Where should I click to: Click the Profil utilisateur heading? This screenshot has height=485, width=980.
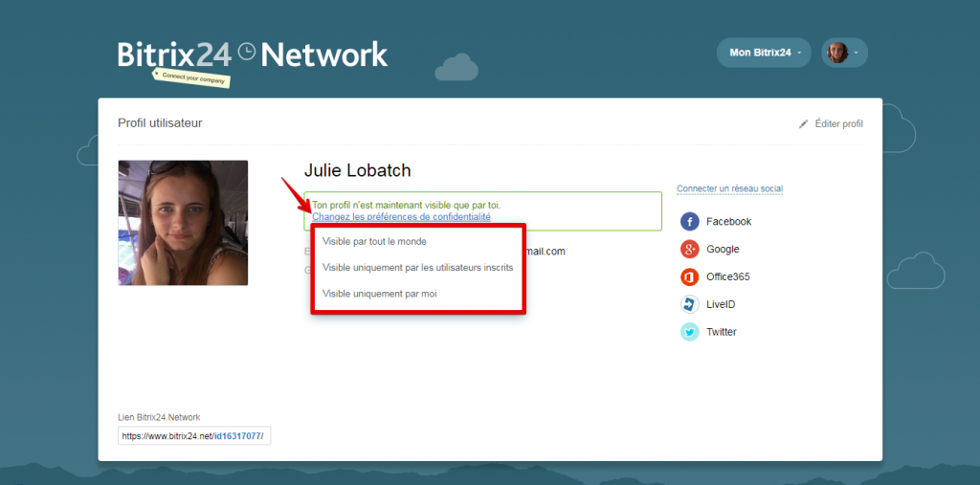click(x=160, y=123)
